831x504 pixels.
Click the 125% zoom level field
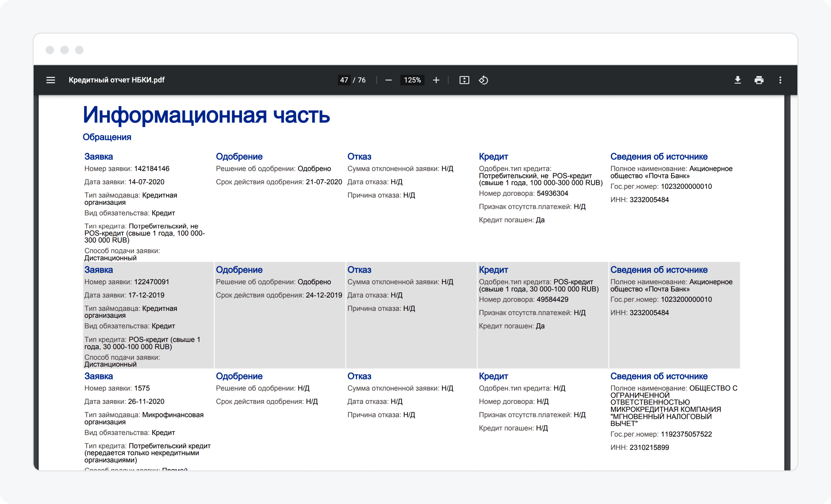(412, 80)
